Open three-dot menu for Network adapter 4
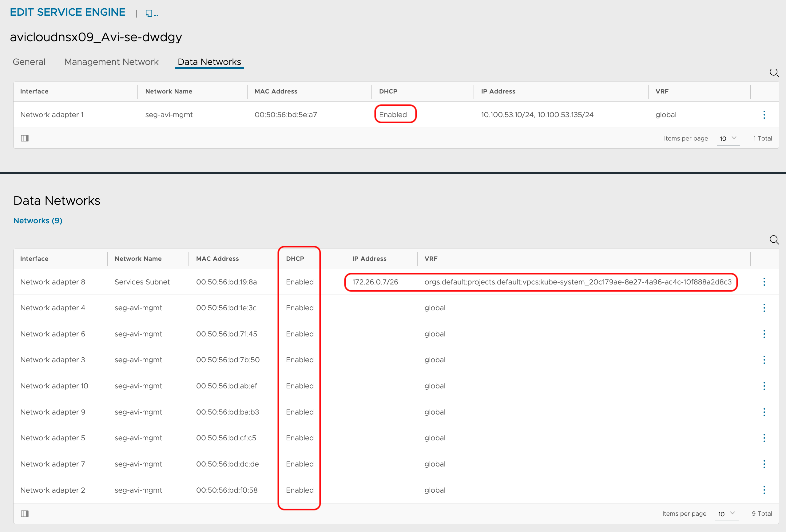Image resolution: width=786 pixels, height=532 pixels. 764,308
